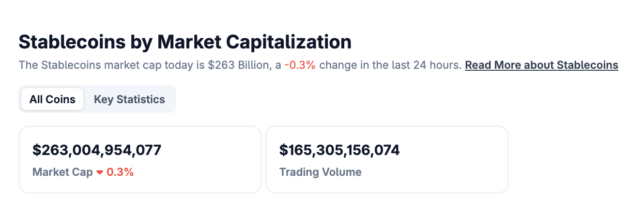The width and height of the screenshot is (644, 217).
Task: Click the 'last 24 hours' phrase
Action: click(430, 65)
